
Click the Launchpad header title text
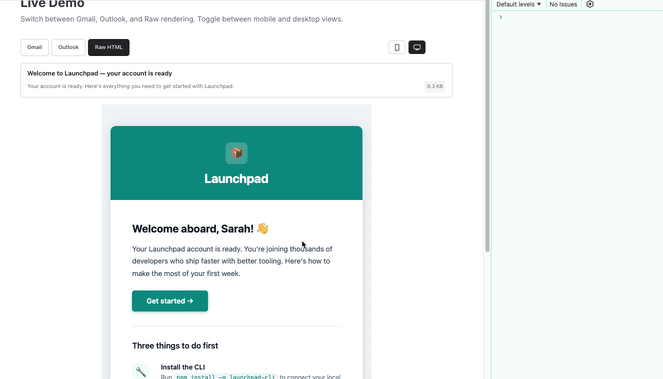[x=236, y=179]
